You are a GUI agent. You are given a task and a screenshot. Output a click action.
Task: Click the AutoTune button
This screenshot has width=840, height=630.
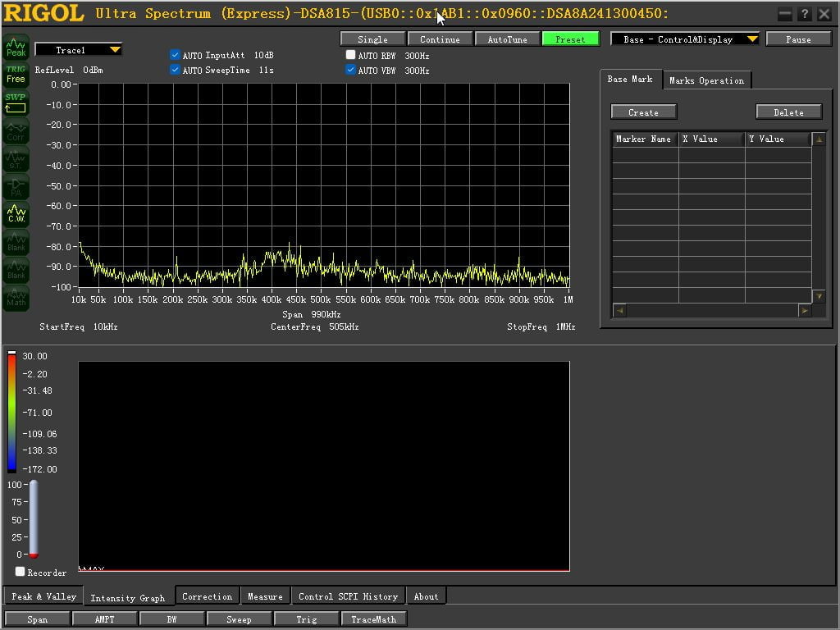click(x=507, y=39)
